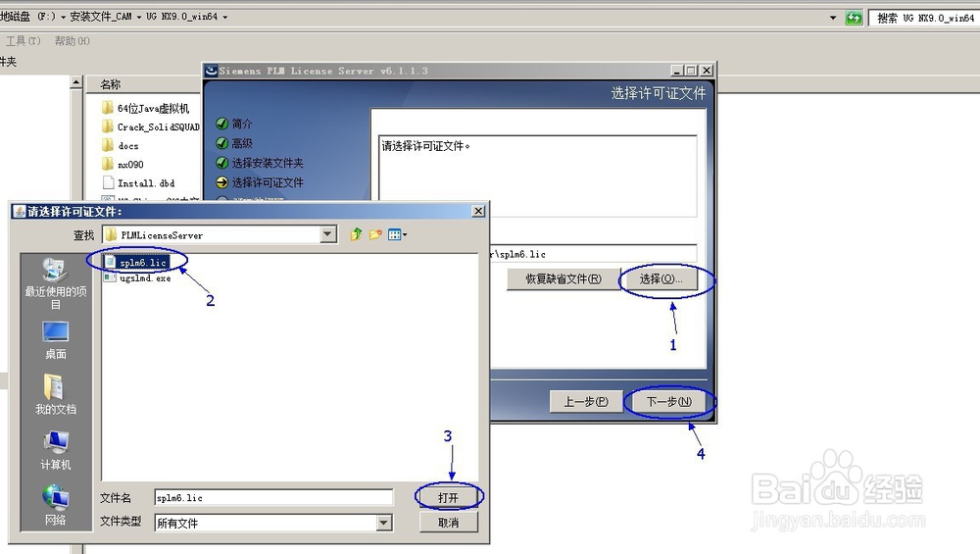Click the 名称 column header in Explorer
980x554 pixels.
click(x=110, y=84)
